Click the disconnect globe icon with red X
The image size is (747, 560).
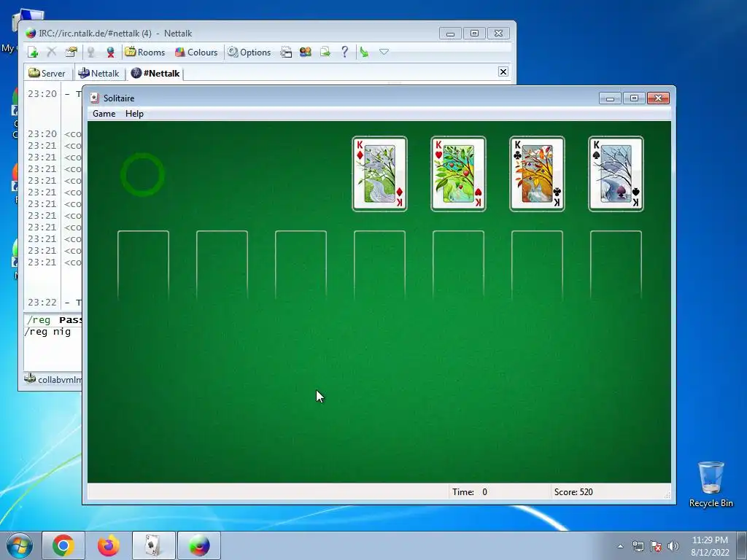tap(110, 52)
